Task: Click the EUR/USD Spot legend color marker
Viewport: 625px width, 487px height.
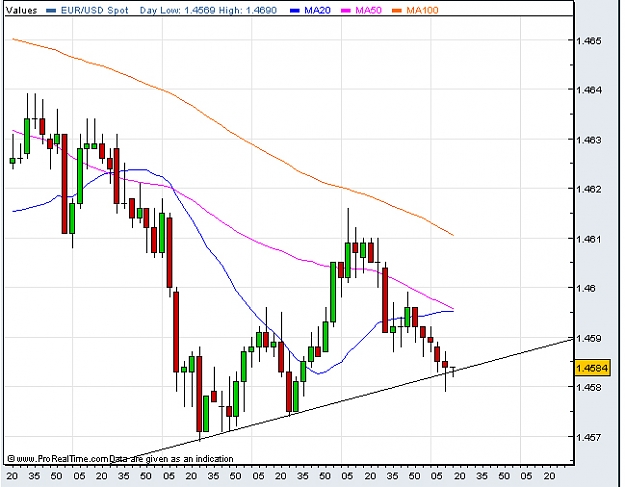Action: coord(51,11)
